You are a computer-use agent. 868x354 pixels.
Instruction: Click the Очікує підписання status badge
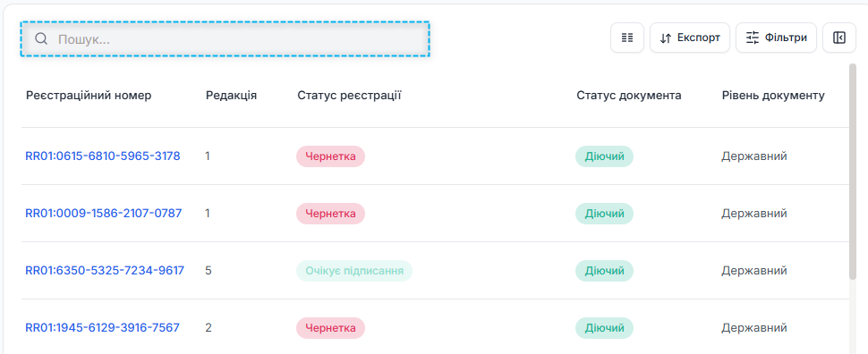click(354, 271)
